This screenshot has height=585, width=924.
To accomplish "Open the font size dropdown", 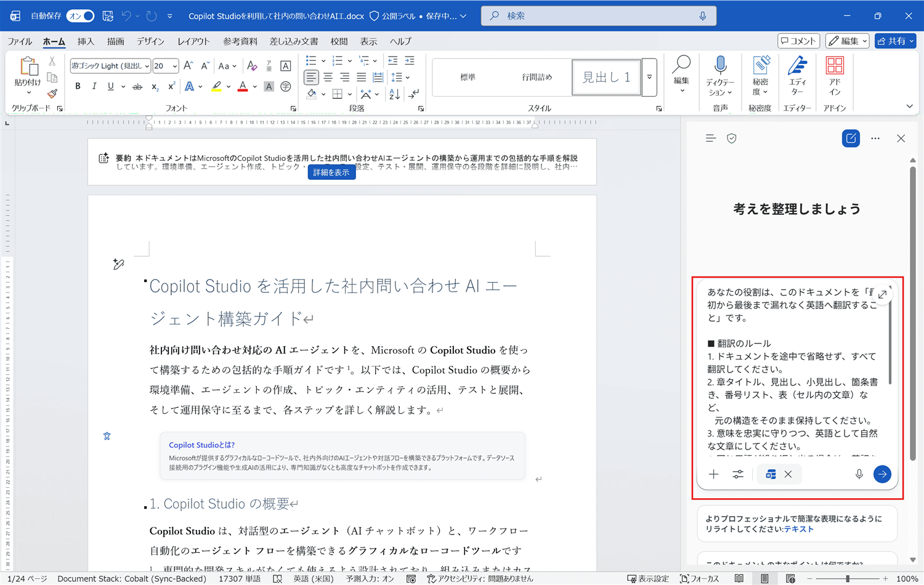I will coord(175,66).
